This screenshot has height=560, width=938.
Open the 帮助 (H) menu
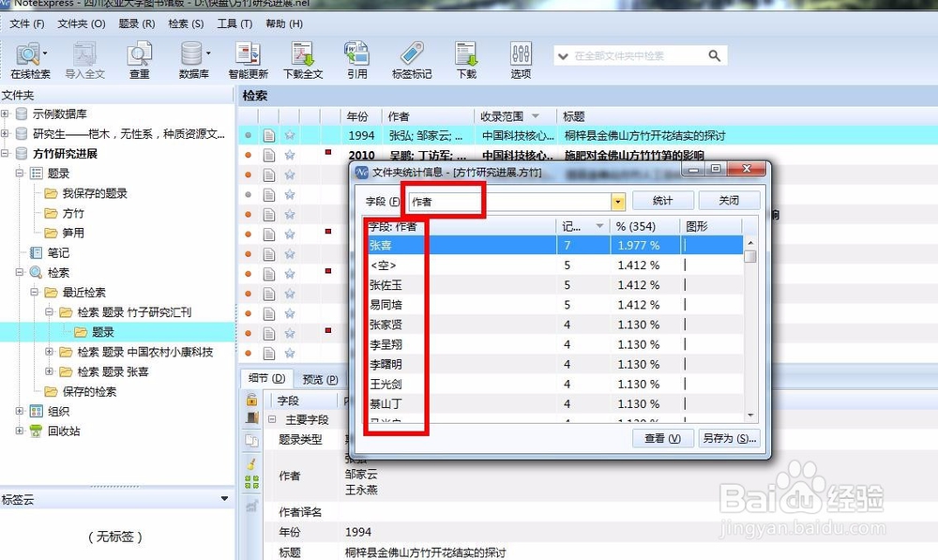[284, 24]
